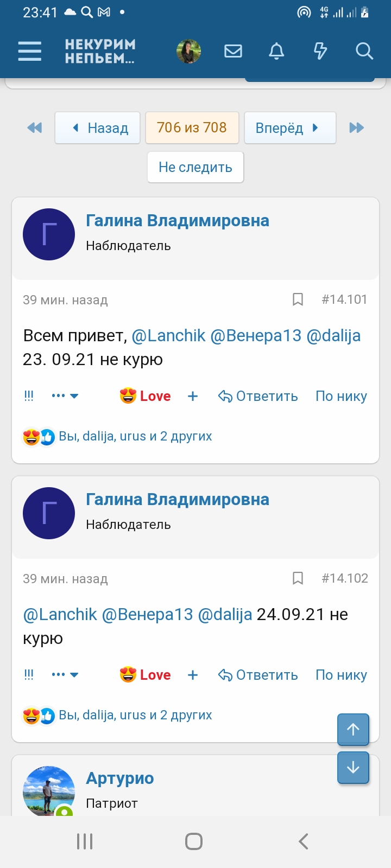391x868 pixels.
Task: Open the hamburger navigation menu
Action: pos(30,51)
